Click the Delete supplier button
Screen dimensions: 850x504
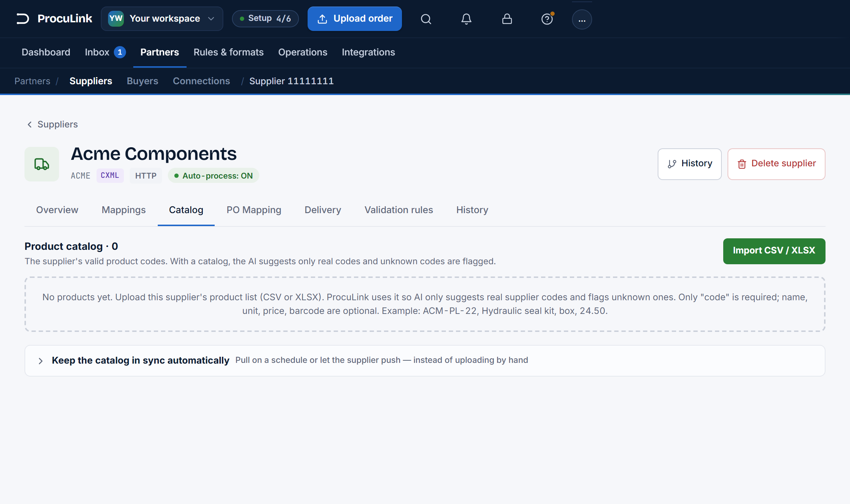click(x=776, y=164)
